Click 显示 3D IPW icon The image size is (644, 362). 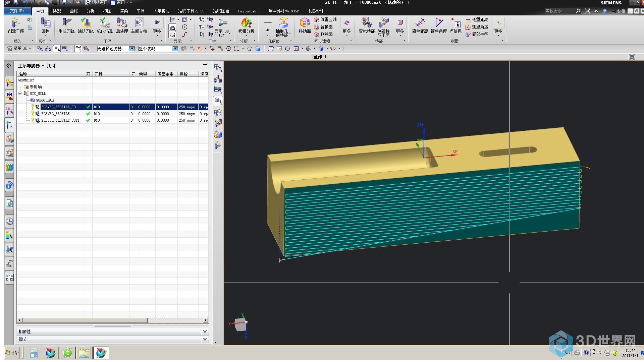tap(222, 27)
